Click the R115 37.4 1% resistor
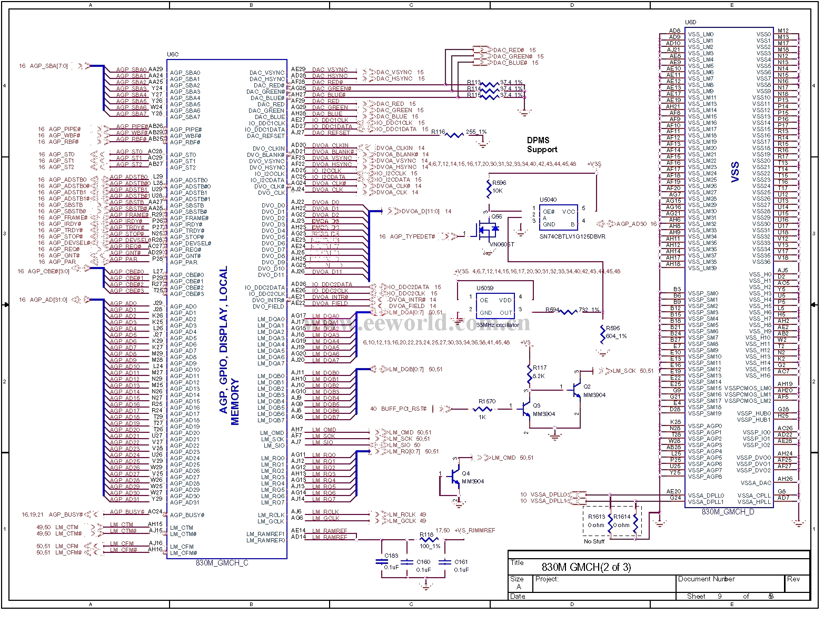Image resolution: width=834 pixels, height=644 pixels. point(490,96)
